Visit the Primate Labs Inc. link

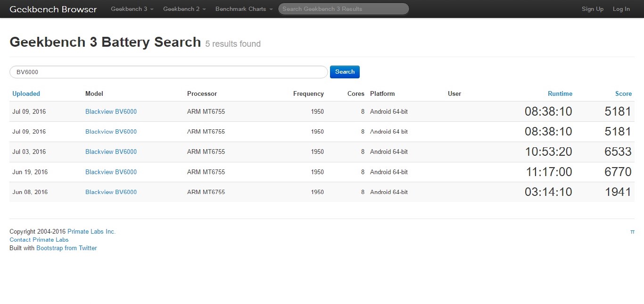91,231
